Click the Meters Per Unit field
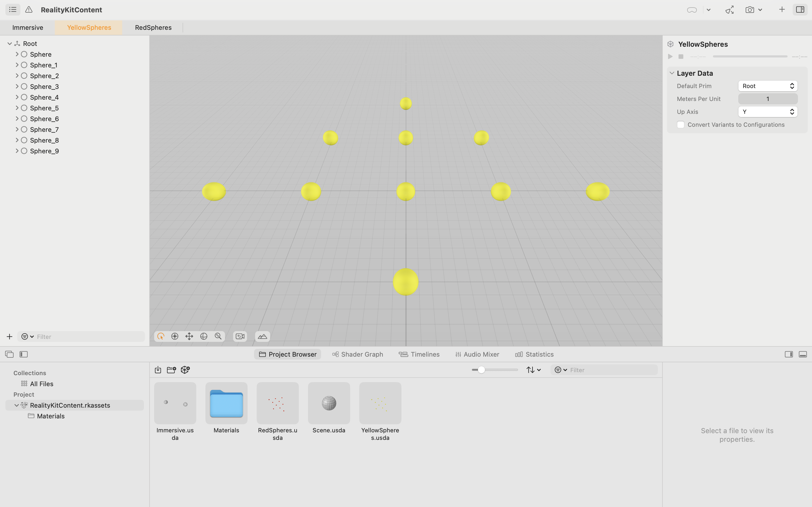 click(768, 99)
